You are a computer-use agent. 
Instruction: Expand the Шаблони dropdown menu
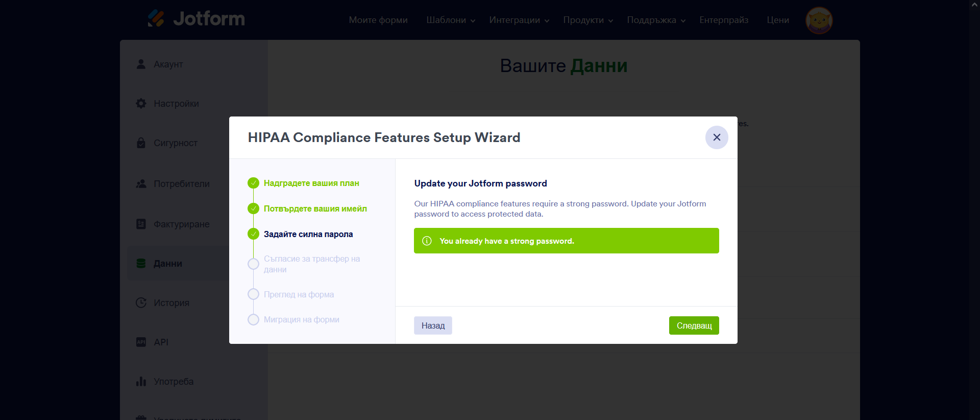click(x=451, y=20)
